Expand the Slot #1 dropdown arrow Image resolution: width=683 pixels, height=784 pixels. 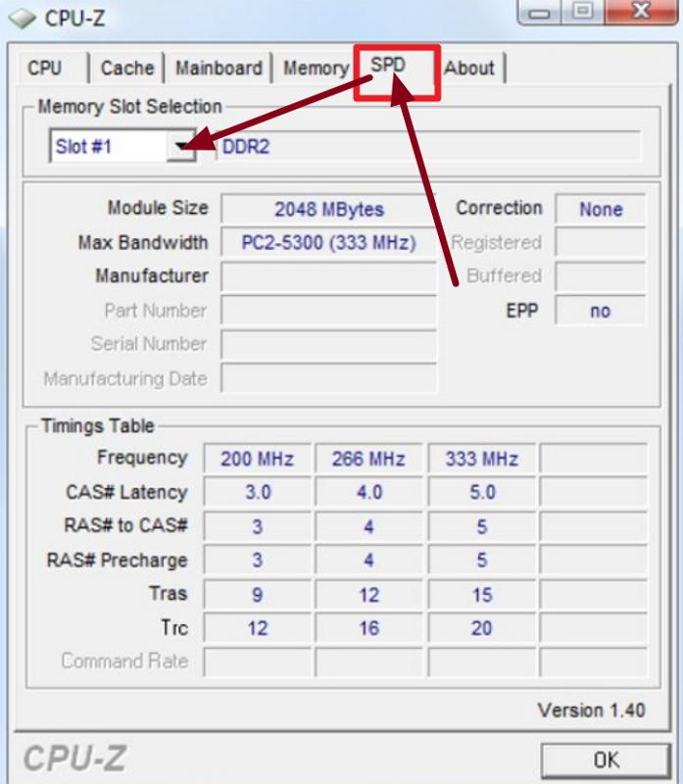point(181,146)
